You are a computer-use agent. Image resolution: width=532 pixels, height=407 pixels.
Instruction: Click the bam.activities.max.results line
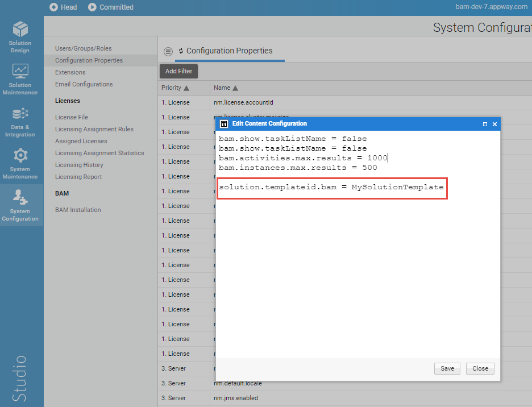[x=303, y=158]
